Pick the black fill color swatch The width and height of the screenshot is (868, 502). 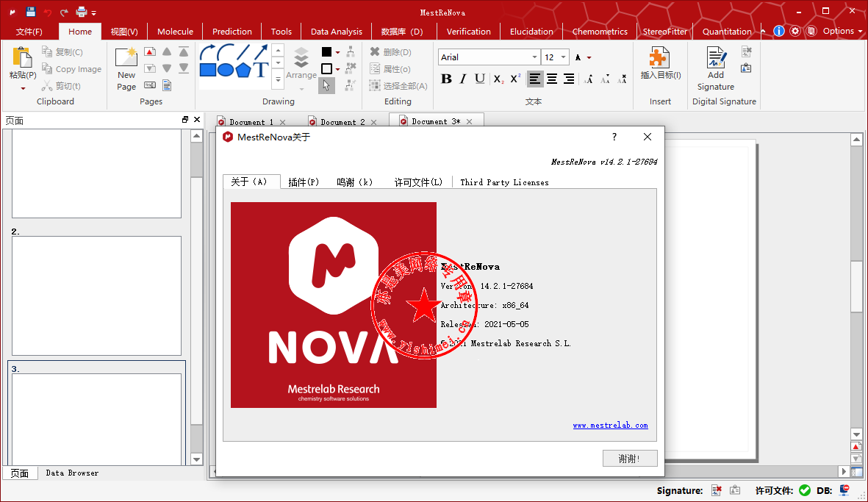coord(326,52)
